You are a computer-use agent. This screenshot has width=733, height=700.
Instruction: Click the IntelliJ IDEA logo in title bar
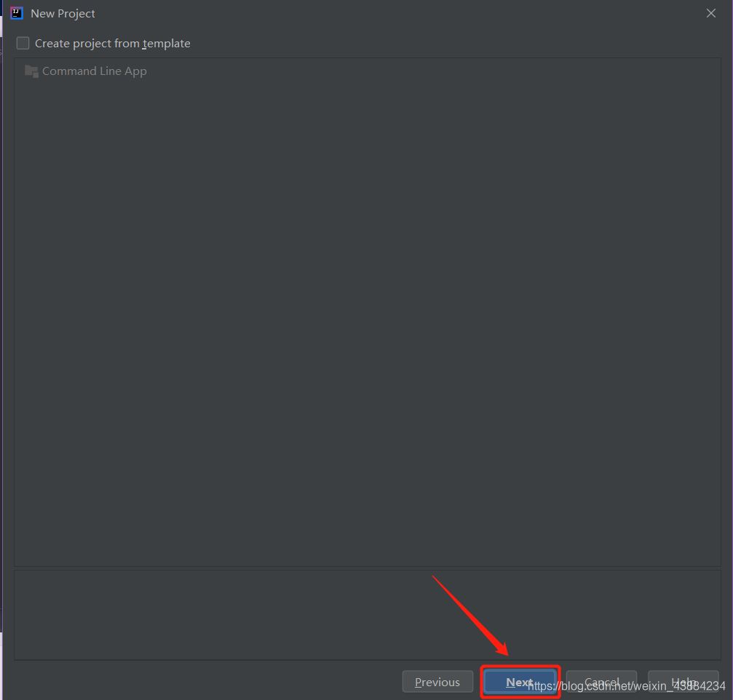point(16,13)
